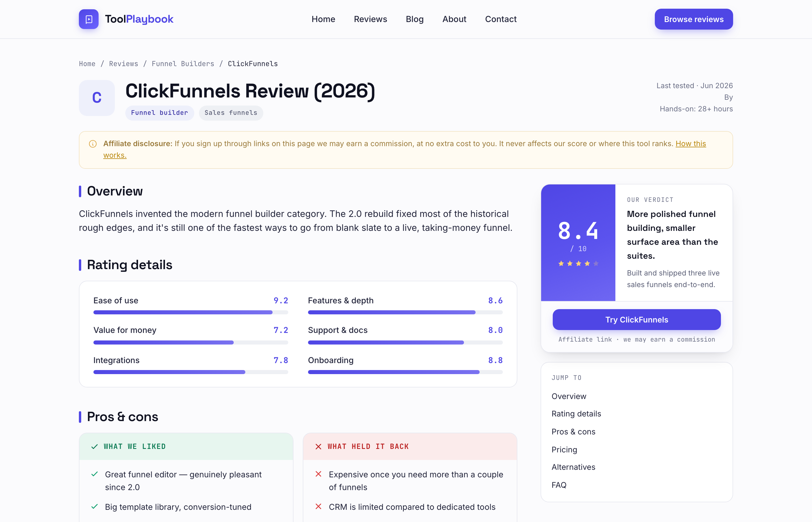The image size is (812, 522).
Task: Click the Support & docs 8.0 value
Action: pyautogui.click(x=495, y=330)
